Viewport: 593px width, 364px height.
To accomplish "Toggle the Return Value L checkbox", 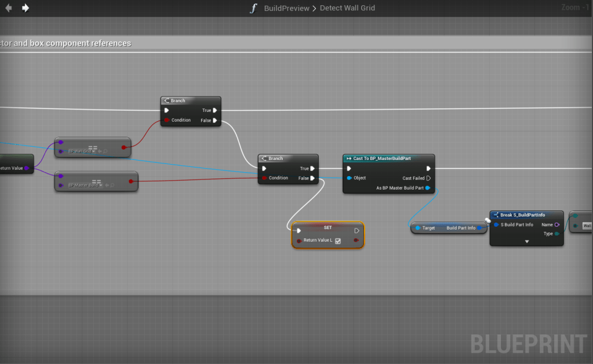I will point(338,241).
